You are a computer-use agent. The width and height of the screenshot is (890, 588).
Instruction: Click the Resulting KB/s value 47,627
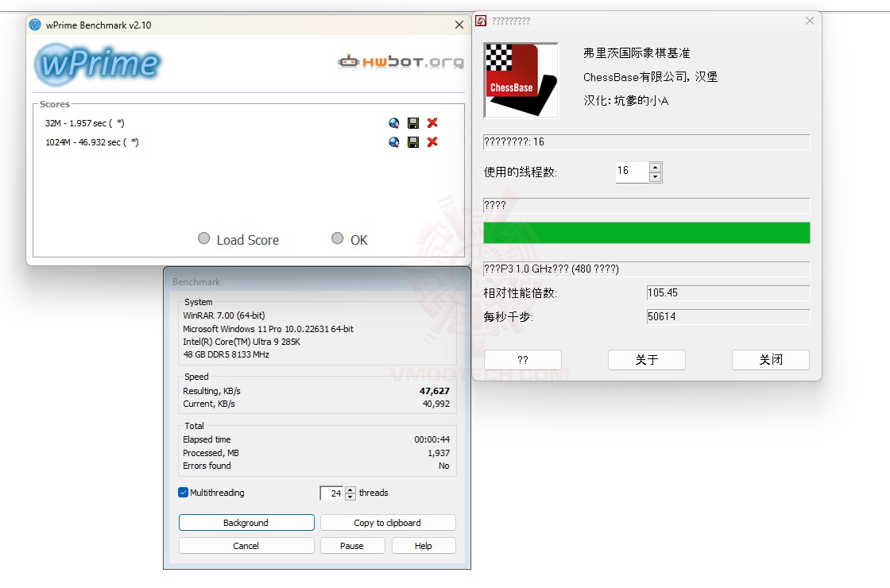pos(434,391)
